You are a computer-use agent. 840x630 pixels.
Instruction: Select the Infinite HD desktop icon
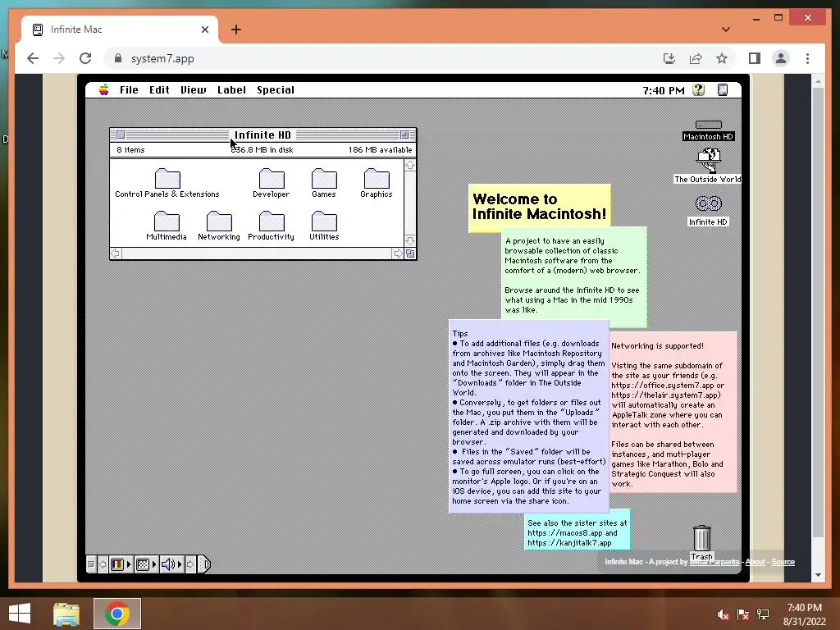(708, 210)
